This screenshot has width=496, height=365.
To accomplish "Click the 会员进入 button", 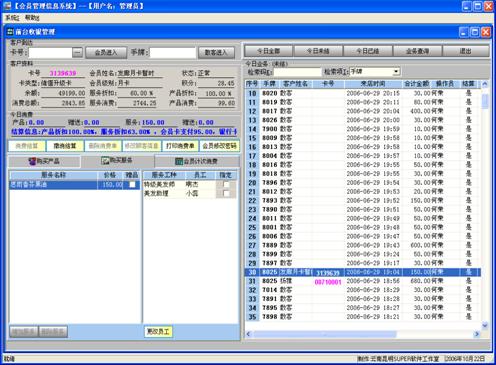I will pyautogui.click(x=106, y=52).
